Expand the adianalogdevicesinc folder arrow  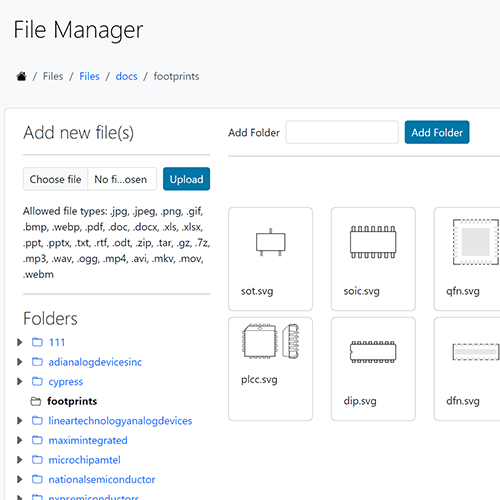point(20,362)
